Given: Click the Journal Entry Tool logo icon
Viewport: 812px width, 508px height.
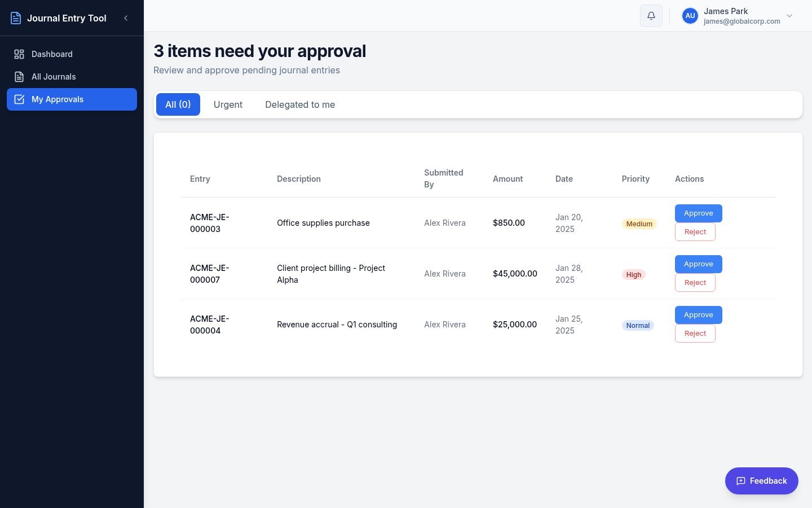Looking at the screenshot, I should (x=15, y=17).
